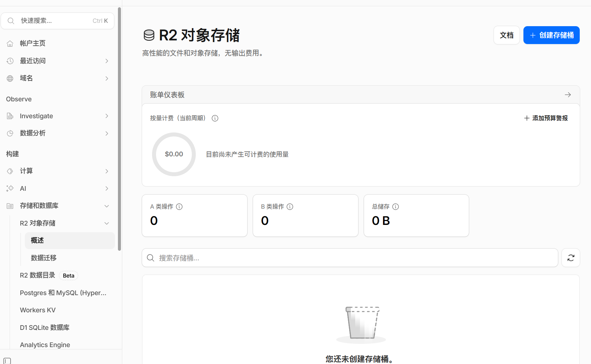Click the sparkle icon beside AI
The height and width of the screenshot is (364, 591).
[10, 188]
